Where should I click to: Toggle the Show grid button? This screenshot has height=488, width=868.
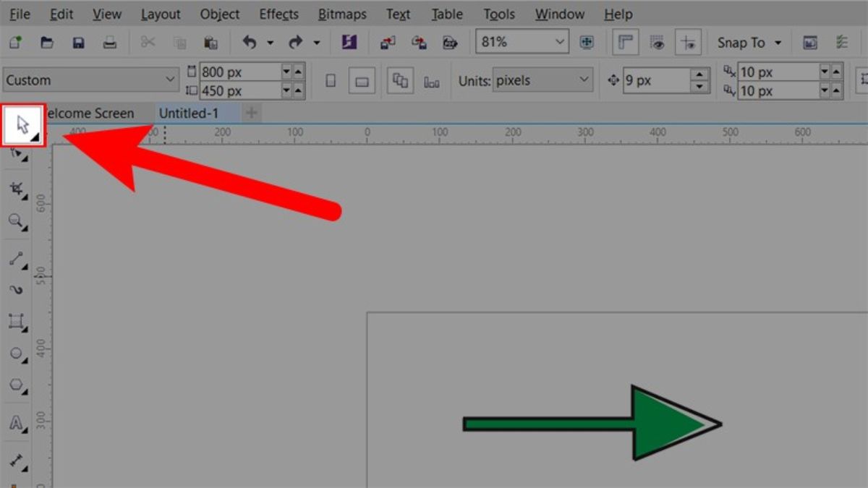(x=657, y=43)
